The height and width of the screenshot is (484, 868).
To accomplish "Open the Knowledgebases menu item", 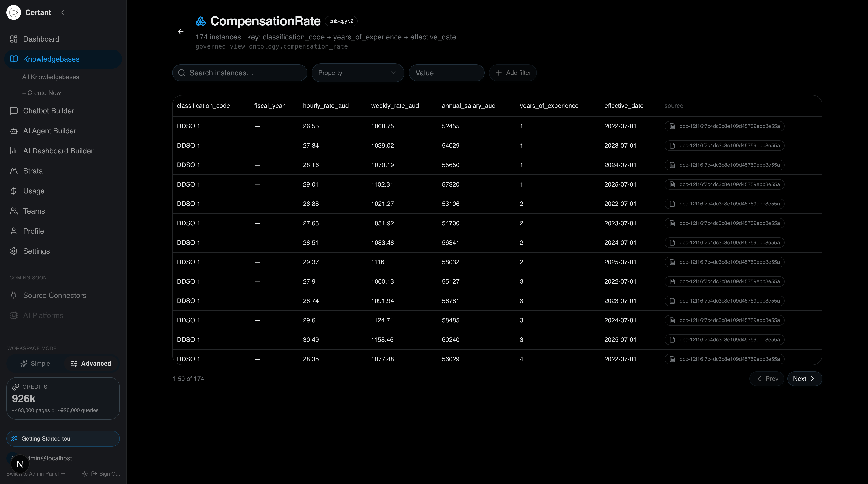I will (63, 59).
